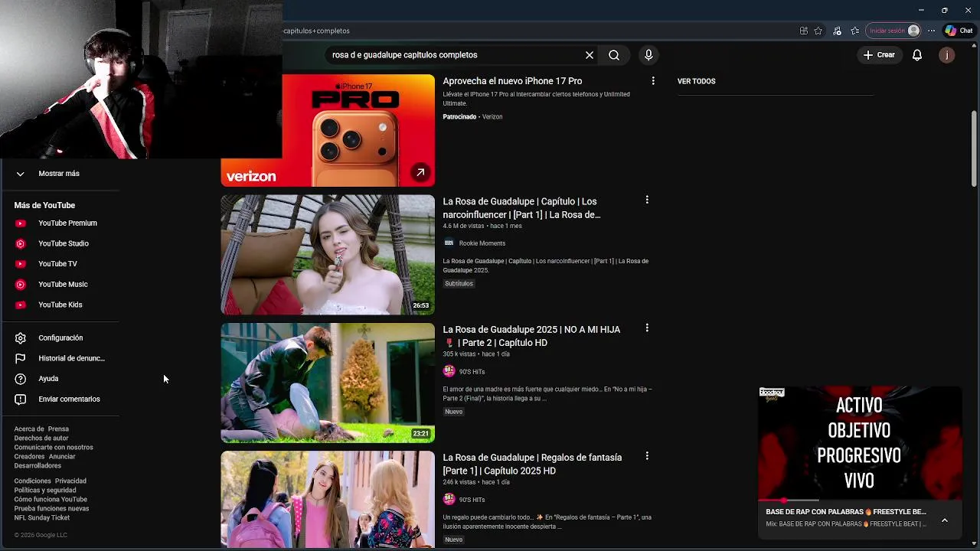980x551 pixels.
Task: Click the browser favorites star icon
Action: tap(818, 31)
